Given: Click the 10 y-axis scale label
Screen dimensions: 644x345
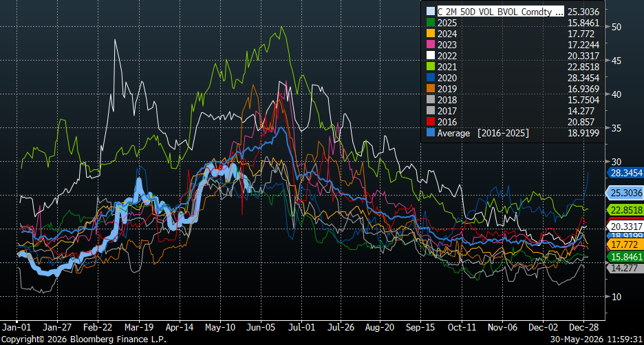Looking at the screenshot, I should [616, 297].
